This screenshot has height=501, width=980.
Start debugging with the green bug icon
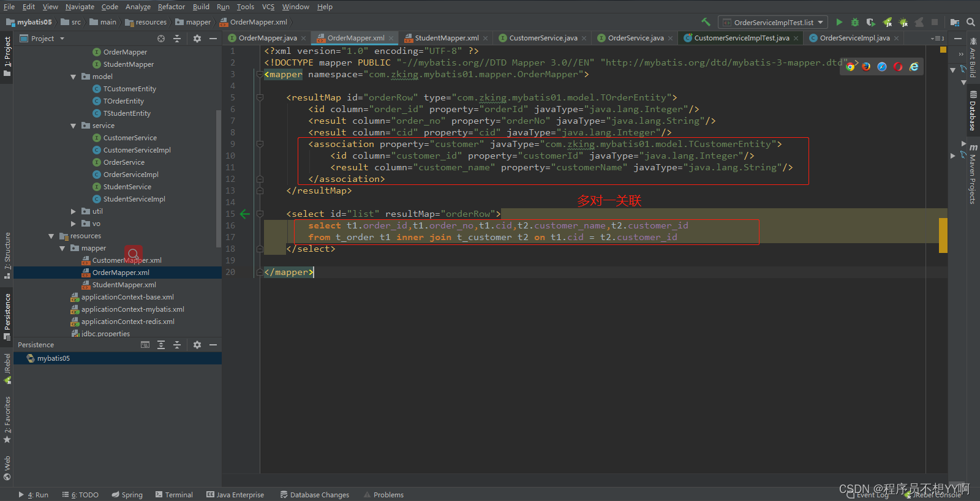tap(855, 22)
